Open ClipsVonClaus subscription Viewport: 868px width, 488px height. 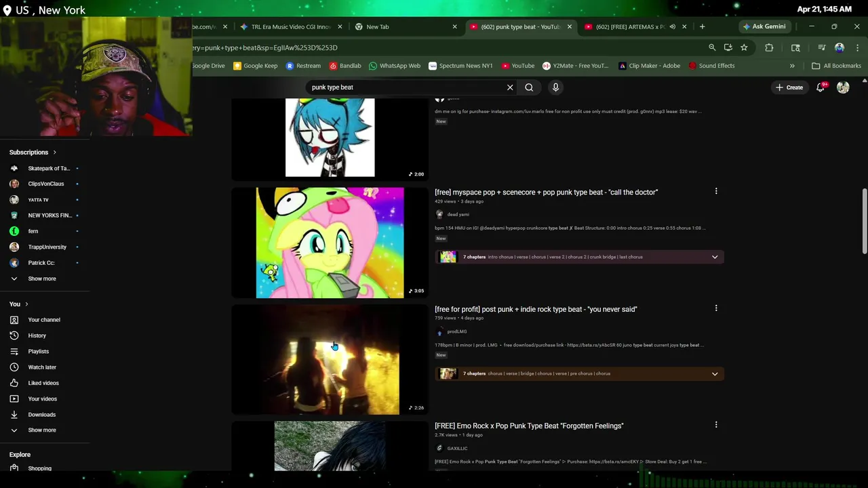pos(45,184)
